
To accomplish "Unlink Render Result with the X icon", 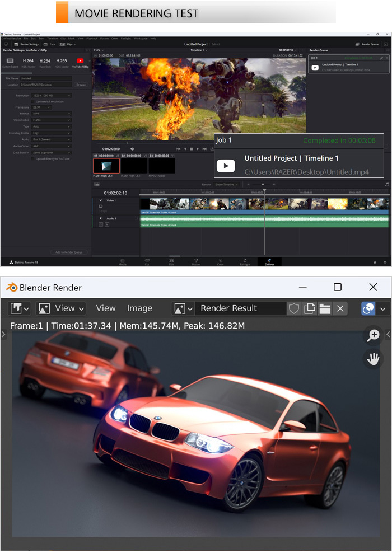I will [x=340, y=308].
